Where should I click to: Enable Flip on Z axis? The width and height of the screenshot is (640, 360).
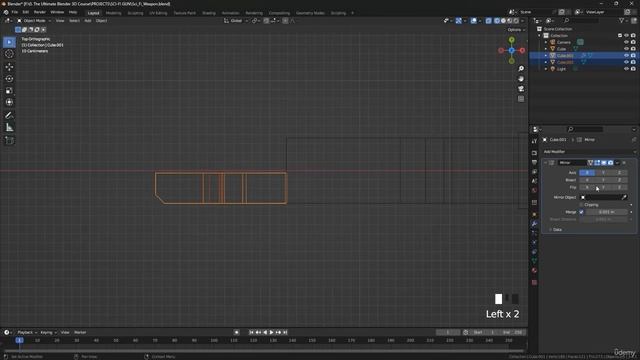(x=619, y=187)
